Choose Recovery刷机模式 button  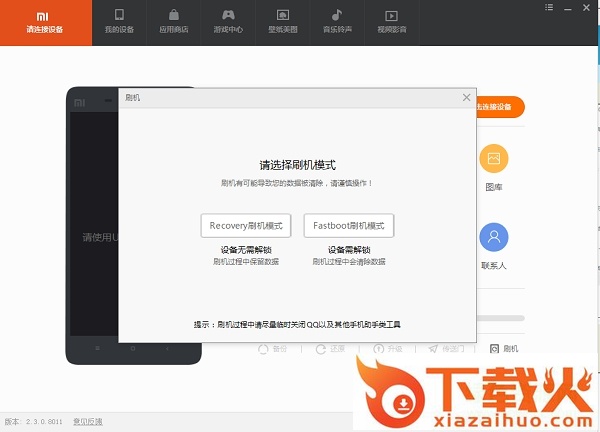coord(245,226)
